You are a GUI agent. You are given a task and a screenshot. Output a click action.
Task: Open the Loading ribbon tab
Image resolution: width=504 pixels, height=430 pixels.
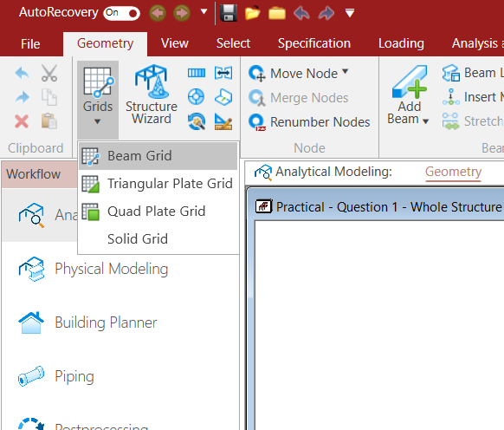pyautogui.click(x=401, y=43)
